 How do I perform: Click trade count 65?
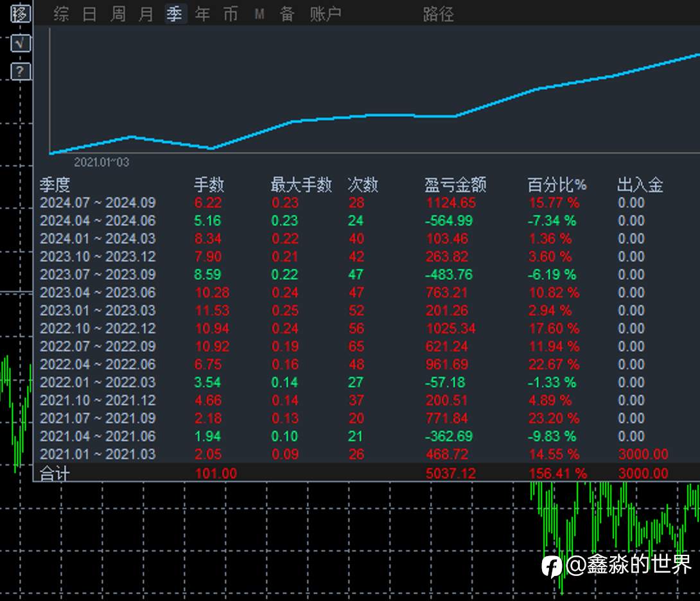tap(356, 346)
